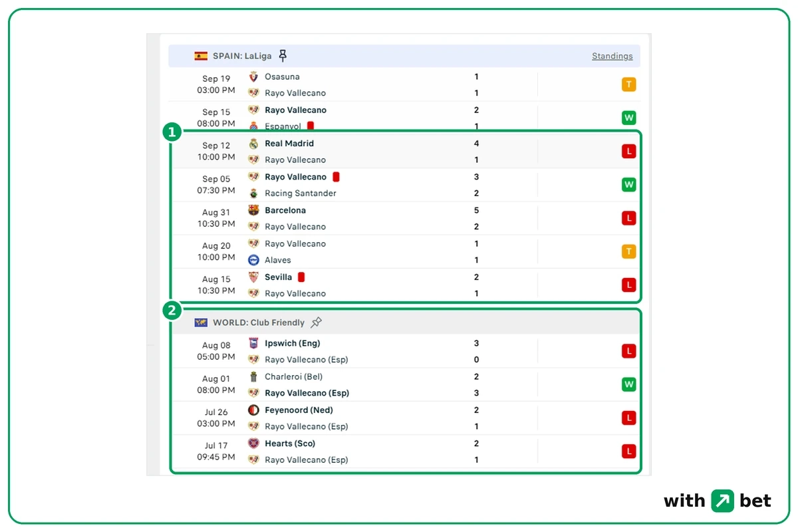
Task: Click the red card icon beside Espanyol
Action: (311, 126)
